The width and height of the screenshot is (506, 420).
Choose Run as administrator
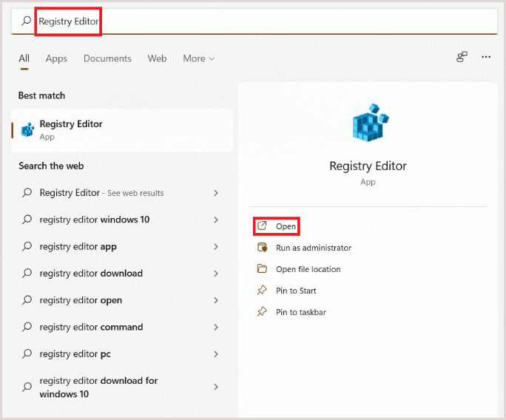(x=314, y=248)
